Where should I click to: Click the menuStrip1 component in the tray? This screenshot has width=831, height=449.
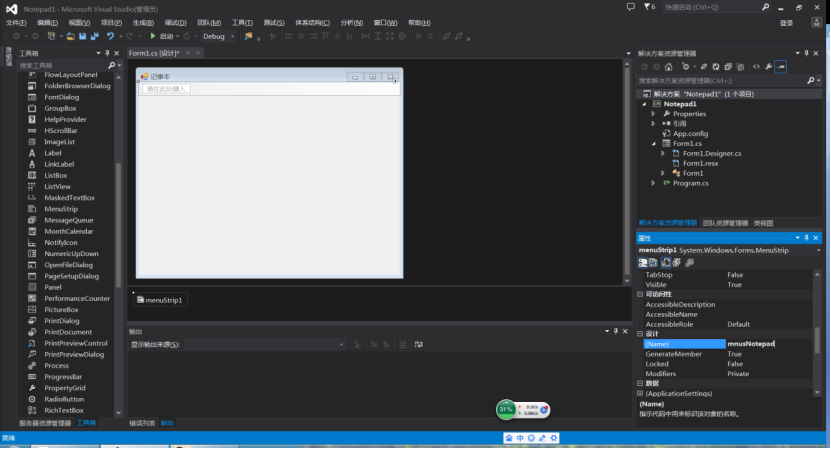coord(160,300)
